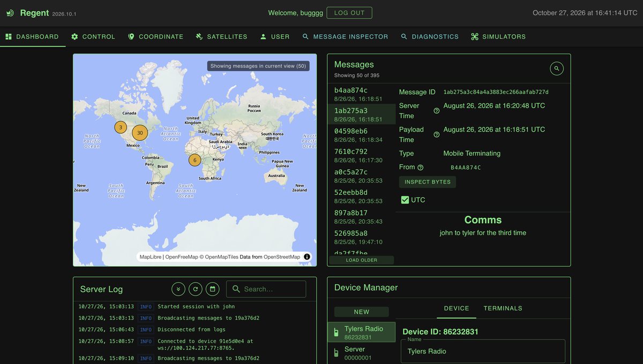This screenshot has width=643, height=364.
Task: Open the OpenStreetMap attribution link
Action: pyautogui.click(x=282, y=257)
